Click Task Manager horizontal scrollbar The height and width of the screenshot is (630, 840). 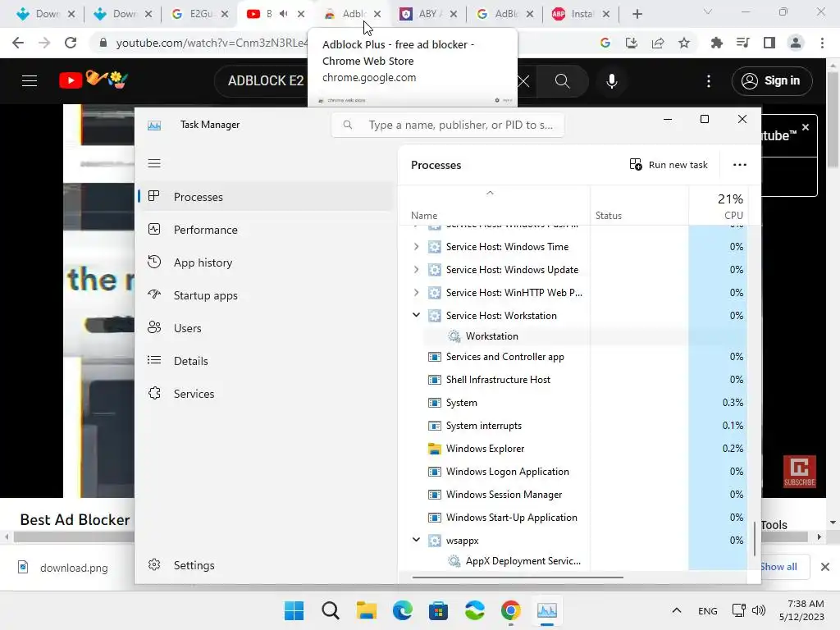click(x=518, y=577)
